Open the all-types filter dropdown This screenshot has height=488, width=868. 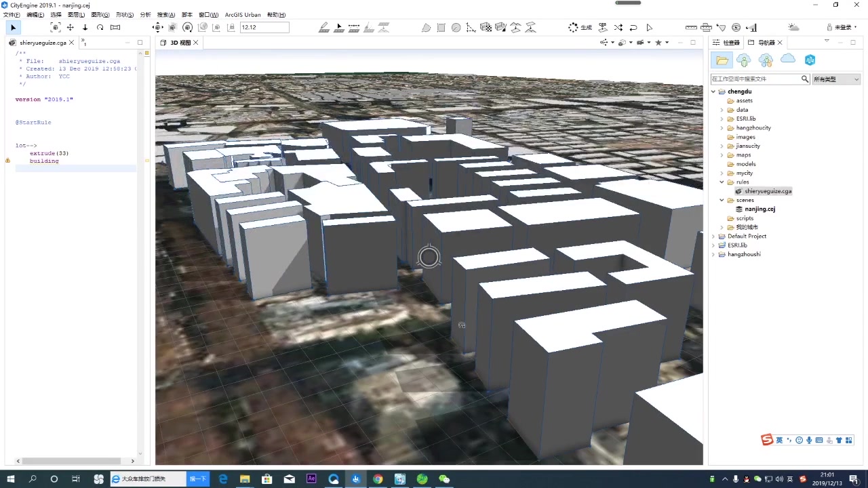pyautogui.click(x=836, y=79)
